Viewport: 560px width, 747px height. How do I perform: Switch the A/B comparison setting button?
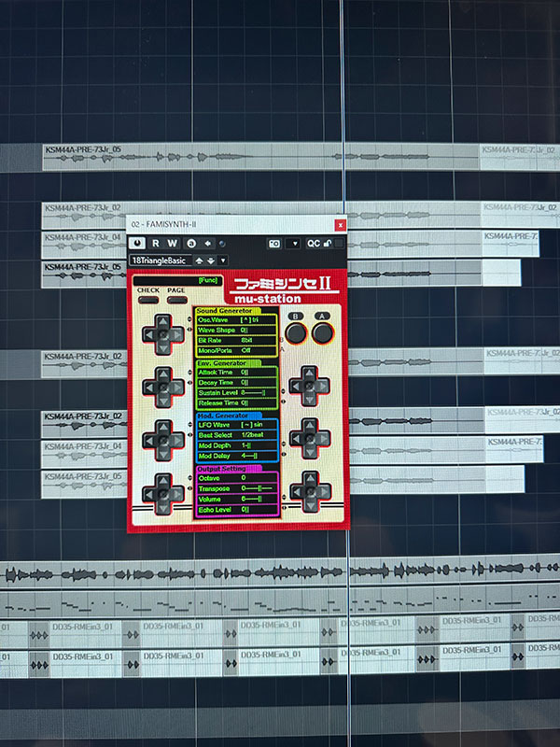click(191, 244)
